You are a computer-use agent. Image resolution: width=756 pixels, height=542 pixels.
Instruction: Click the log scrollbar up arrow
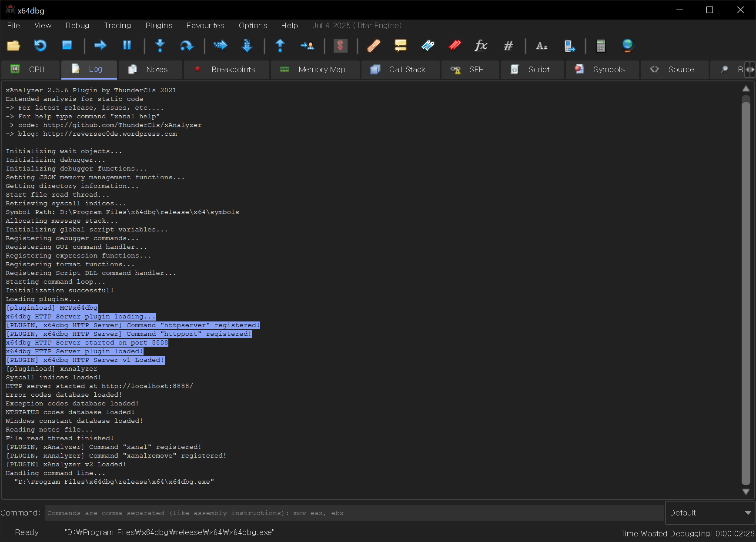pos(746,88)
